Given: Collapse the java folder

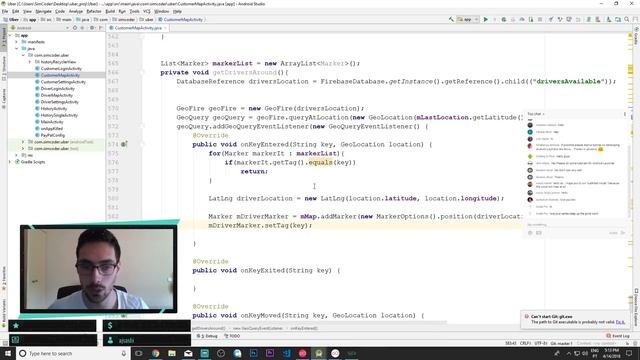Looking at the screenshot, I should (x=17, y=49).
